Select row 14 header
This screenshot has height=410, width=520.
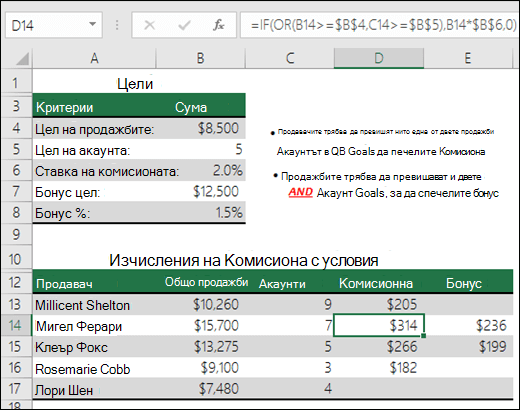pyautogui.click(x=16, y=325)
